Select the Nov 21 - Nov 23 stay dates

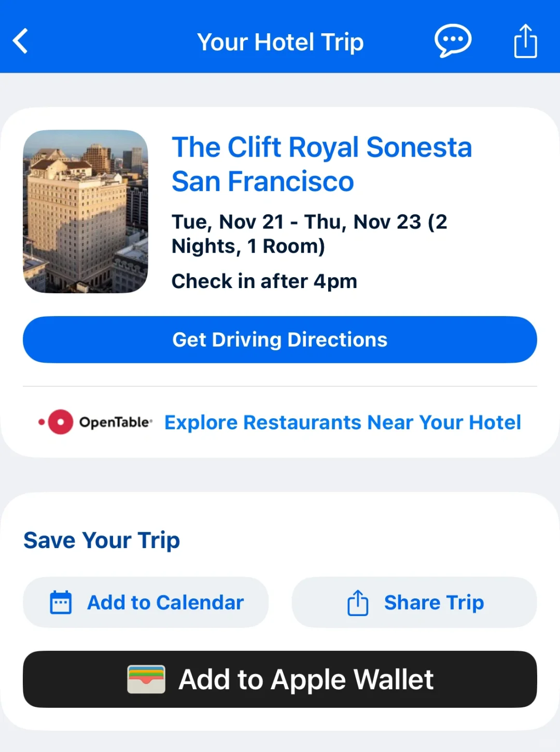309,234
